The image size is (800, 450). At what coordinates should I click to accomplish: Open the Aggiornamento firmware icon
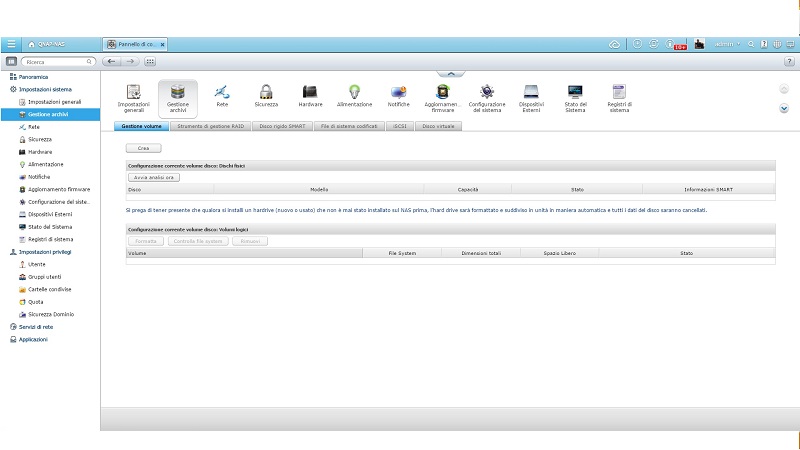pos(442,93)
